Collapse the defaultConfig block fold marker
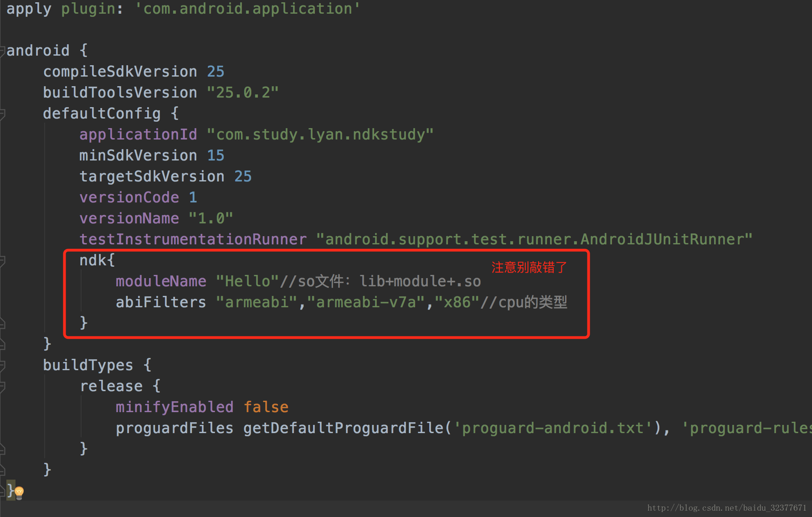812x517 pixels. click(2, 114)
